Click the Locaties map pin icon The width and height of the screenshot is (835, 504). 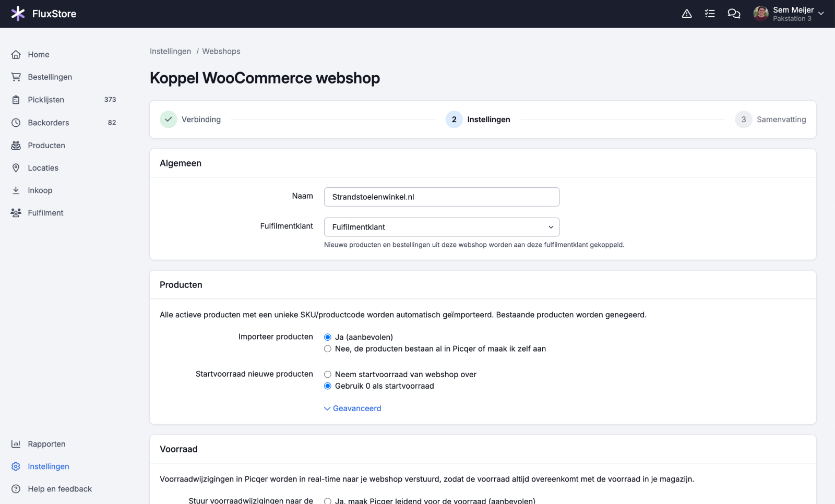tap(16, 168)
